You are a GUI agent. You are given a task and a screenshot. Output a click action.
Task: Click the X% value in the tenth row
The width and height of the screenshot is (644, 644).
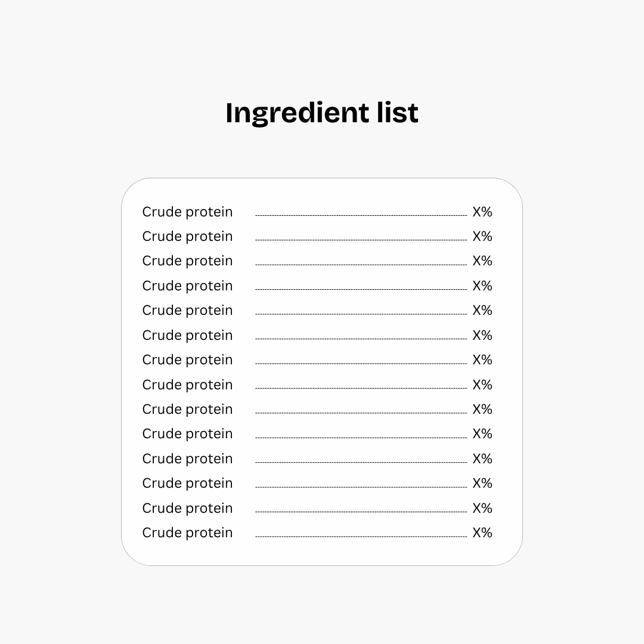click(482, 434)
